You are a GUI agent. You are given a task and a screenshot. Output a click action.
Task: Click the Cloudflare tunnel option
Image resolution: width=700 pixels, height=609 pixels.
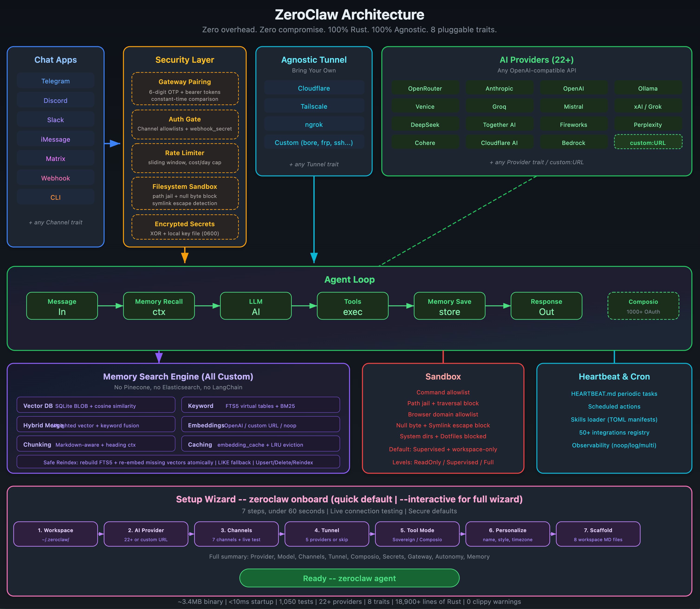pos(314,88)
